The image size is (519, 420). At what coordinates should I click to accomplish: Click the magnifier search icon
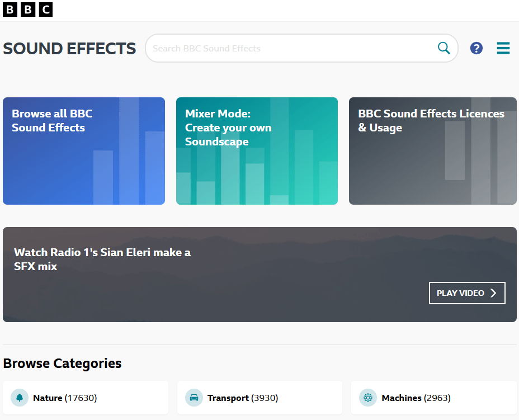pos(444,48)
